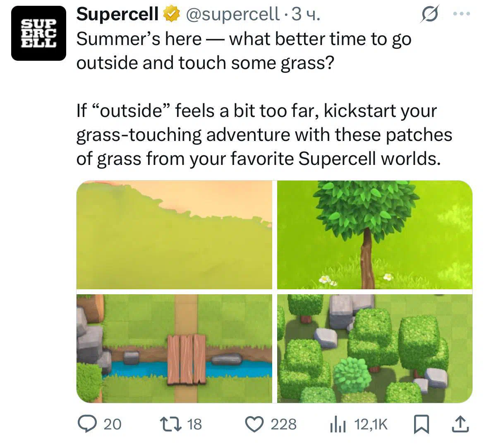Bookmark the Supercell tweet
Image resolution: width=484 pixels, height=448 pixels.
422,424
